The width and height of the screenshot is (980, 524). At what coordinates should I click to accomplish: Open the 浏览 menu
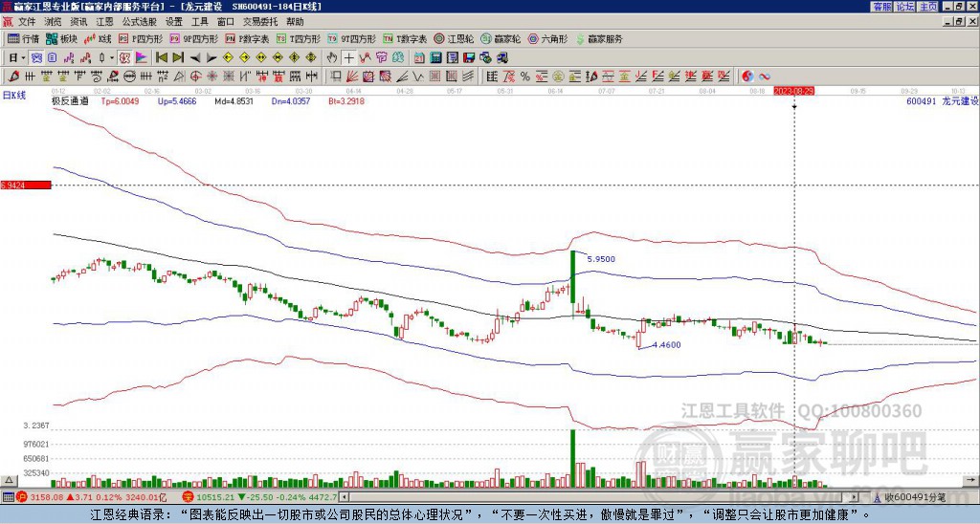click(x=54, y=22)
